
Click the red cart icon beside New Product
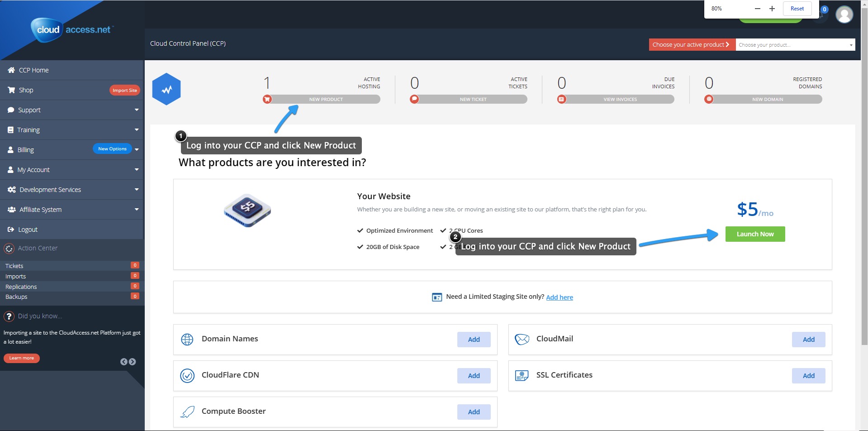click(x=267, y=99)
